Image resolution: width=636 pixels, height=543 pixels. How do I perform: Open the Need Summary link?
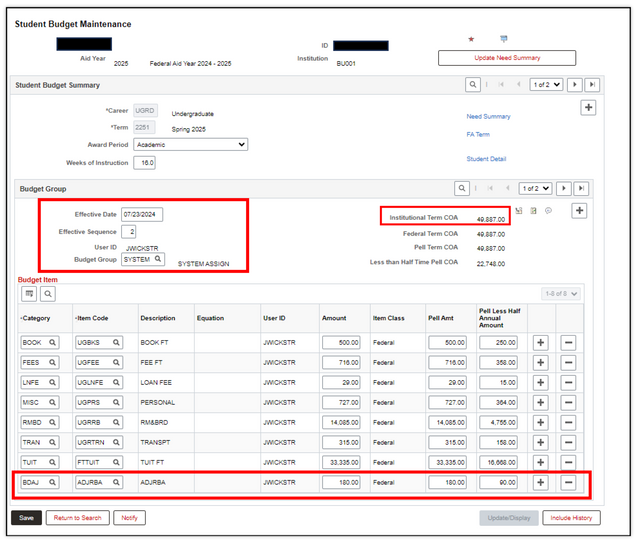(488, 116)
